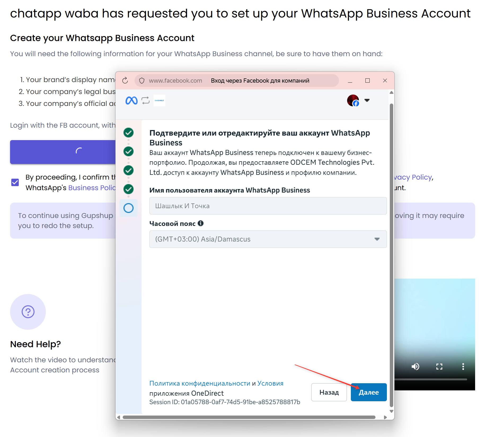The width and height of the screenshot is (504, 437).
Task: Click the scroll down arrow in popup
Action: 391,411
